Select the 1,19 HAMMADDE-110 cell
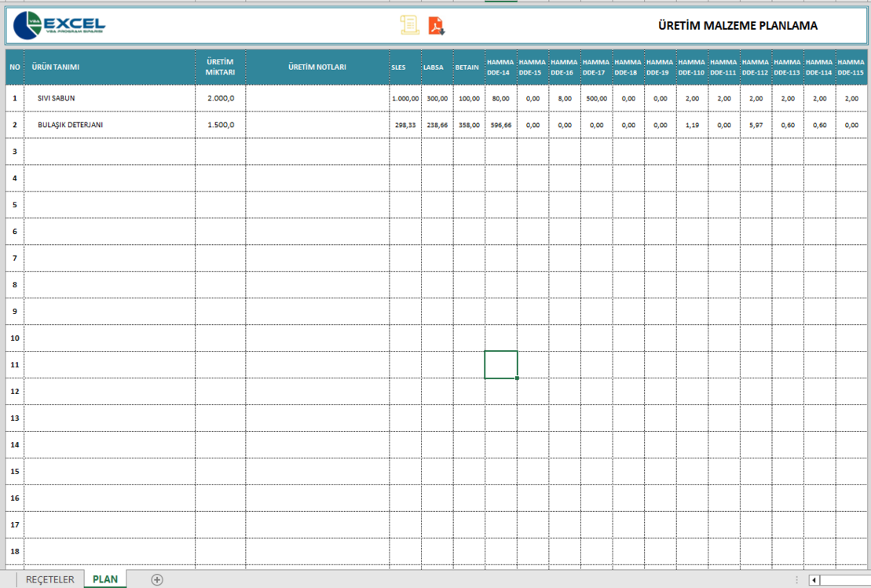Screen dimensions: 871x588 [692, 125]
